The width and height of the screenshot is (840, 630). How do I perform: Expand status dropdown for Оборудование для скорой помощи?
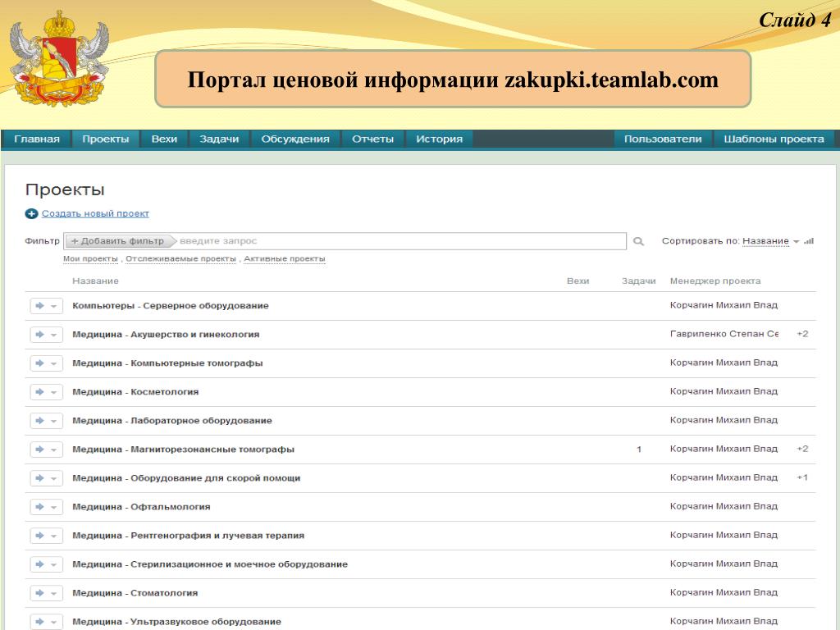pyautogui.click(x=53, y=478)
